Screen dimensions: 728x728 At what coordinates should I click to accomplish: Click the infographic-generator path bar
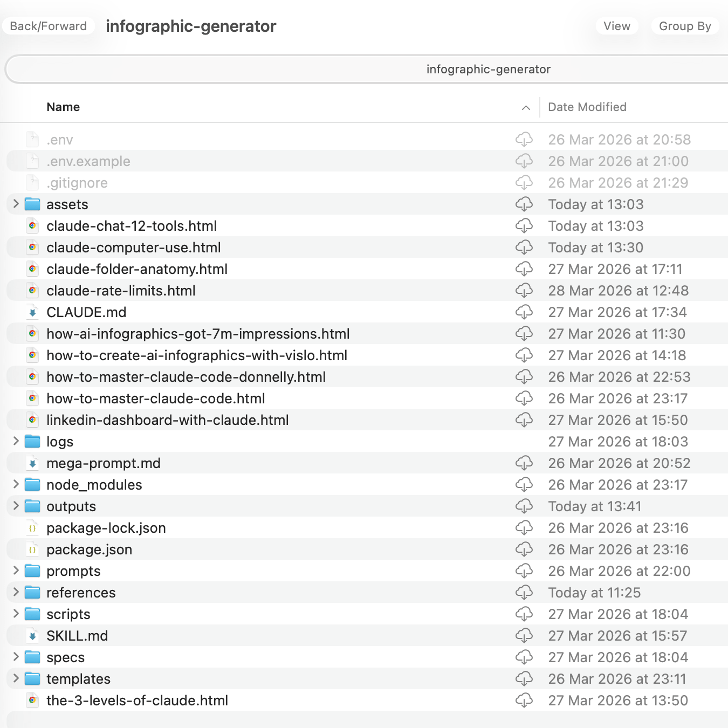[367, 69]
